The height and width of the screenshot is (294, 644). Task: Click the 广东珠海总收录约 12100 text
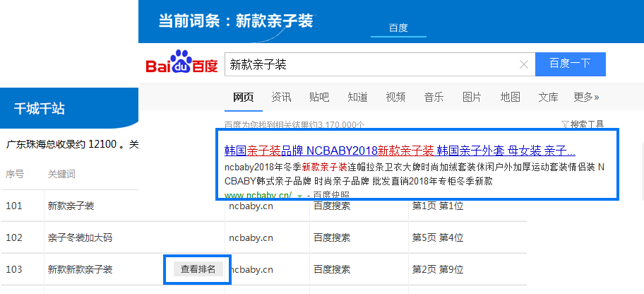tap(61, 145)
